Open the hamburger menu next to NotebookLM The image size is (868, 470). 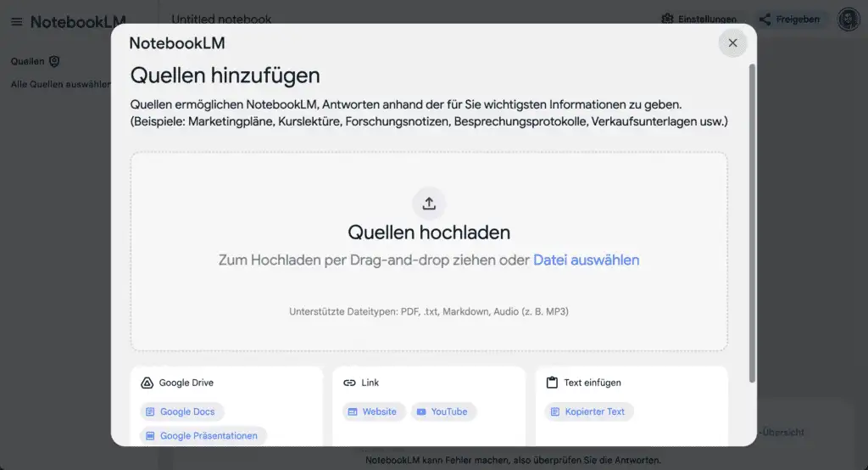(x=17, y=22)
